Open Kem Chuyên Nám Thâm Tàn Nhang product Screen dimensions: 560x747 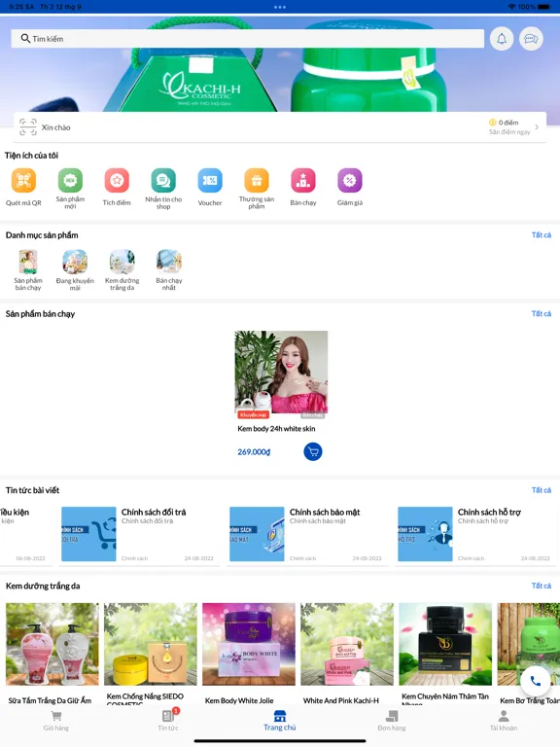click(445, 654)
